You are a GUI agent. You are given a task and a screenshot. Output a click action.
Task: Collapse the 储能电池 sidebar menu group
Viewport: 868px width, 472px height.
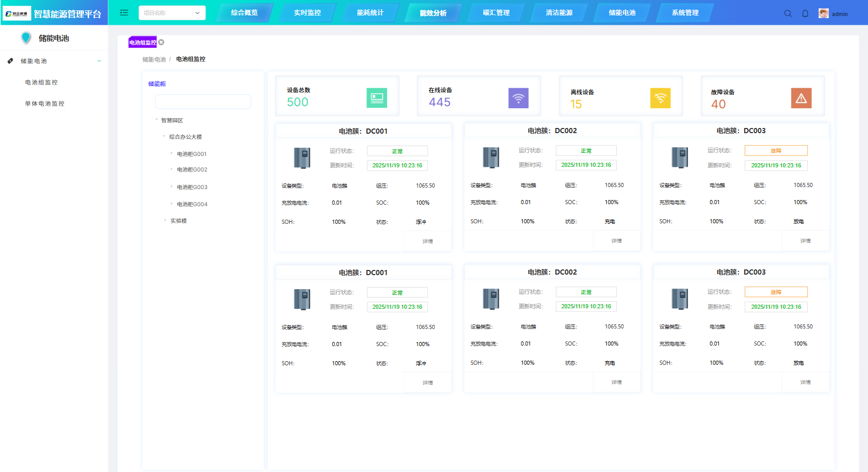99,61
